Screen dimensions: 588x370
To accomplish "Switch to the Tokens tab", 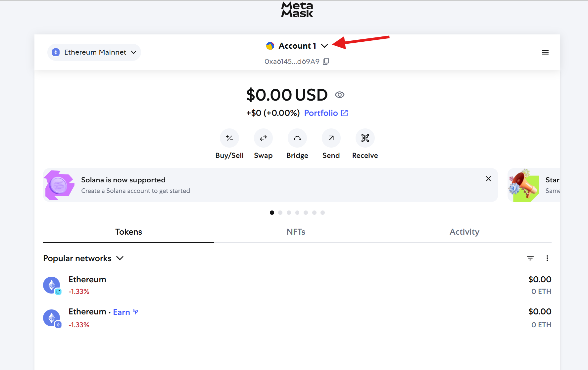I will [128, 232].
